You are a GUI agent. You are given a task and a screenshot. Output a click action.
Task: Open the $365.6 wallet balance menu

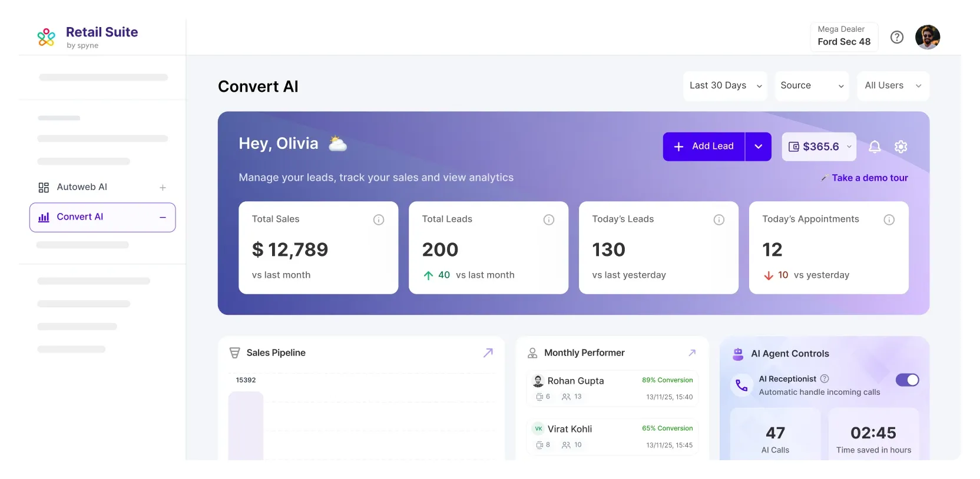[x=819, y=147]
